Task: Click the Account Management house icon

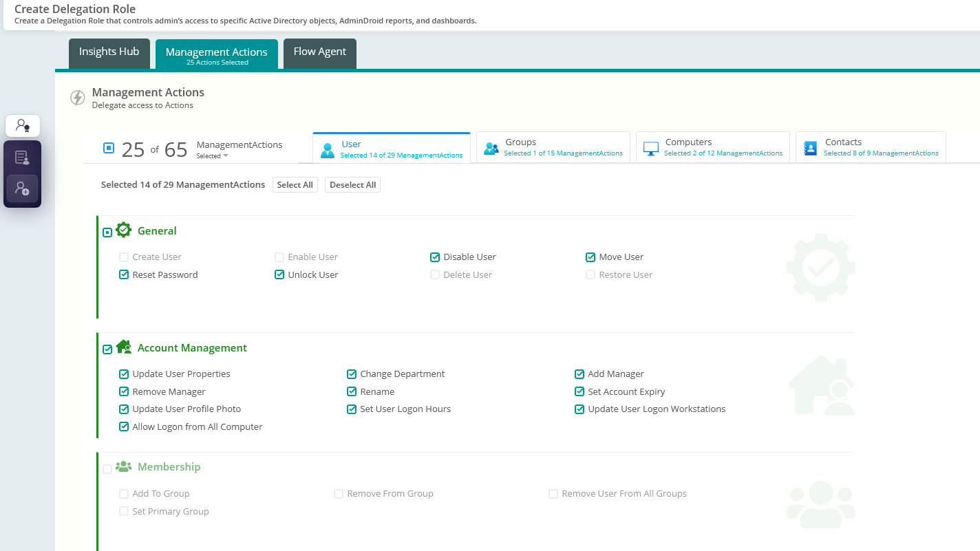Action: click(x=124, y=346)
